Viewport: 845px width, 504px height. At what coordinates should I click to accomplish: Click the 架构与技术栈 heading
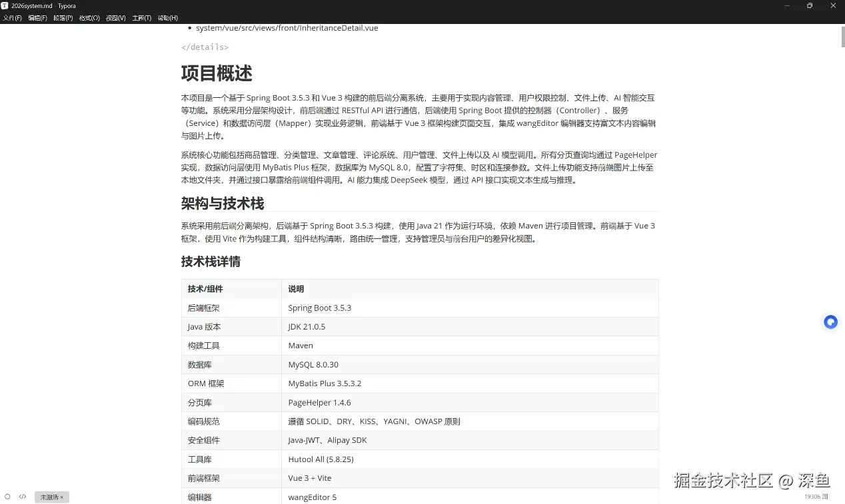point(223,203)
